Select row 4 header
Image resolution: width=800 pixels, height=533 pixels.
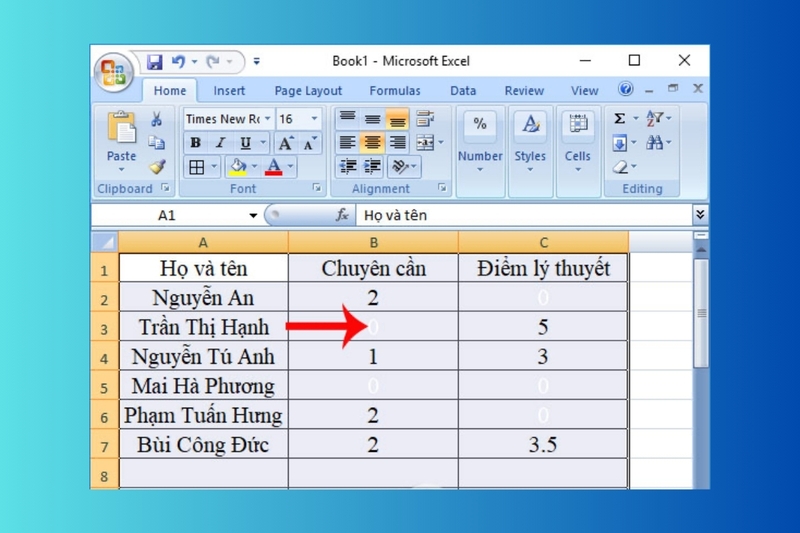[105, 356]
